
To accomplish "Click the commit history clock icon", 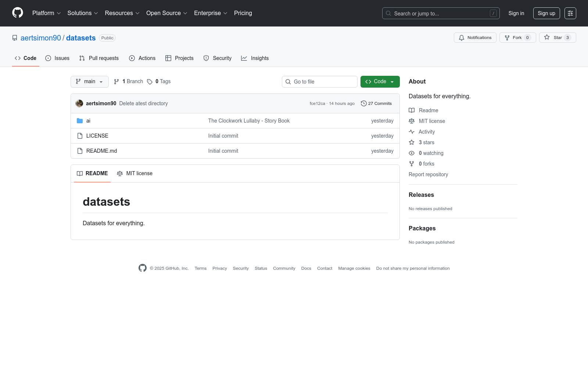I will (364, 103).
